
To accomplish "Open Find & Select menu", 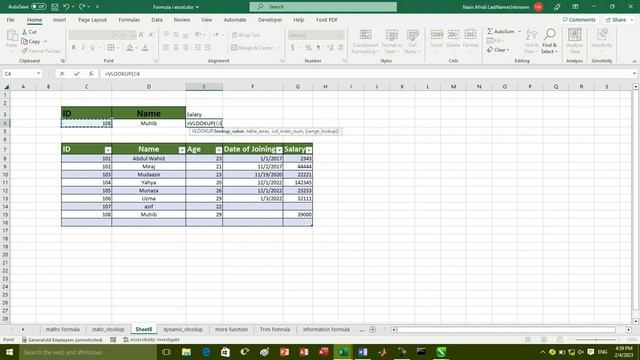I will [x=549, y=41].
